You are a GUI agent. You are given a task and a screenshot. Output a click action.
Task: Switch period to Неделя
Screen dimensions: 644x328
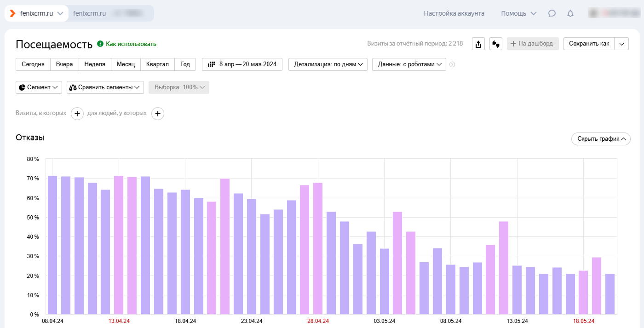pyautogui.click(x=95, y=64)
